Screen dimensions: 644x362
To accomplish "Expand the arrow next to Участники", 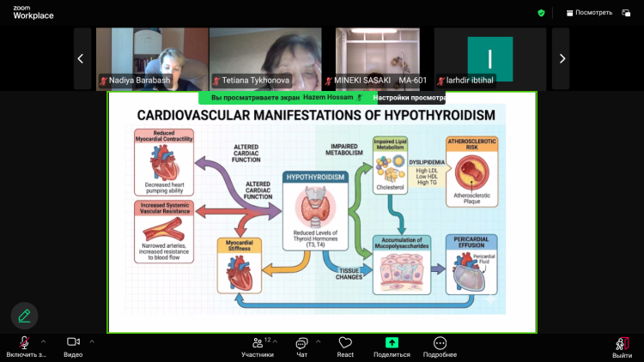I will (x=278, y=341).
